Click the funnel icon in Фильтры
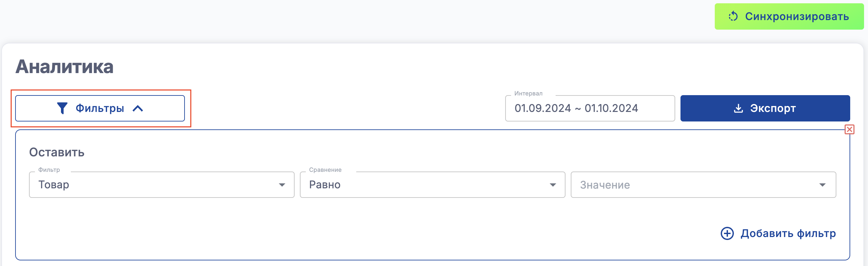The image size is (868, 266). point(62,108)
